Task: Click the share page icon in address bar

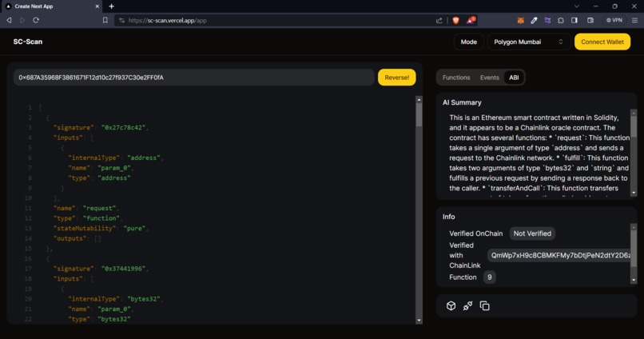Action: (439, 20)
